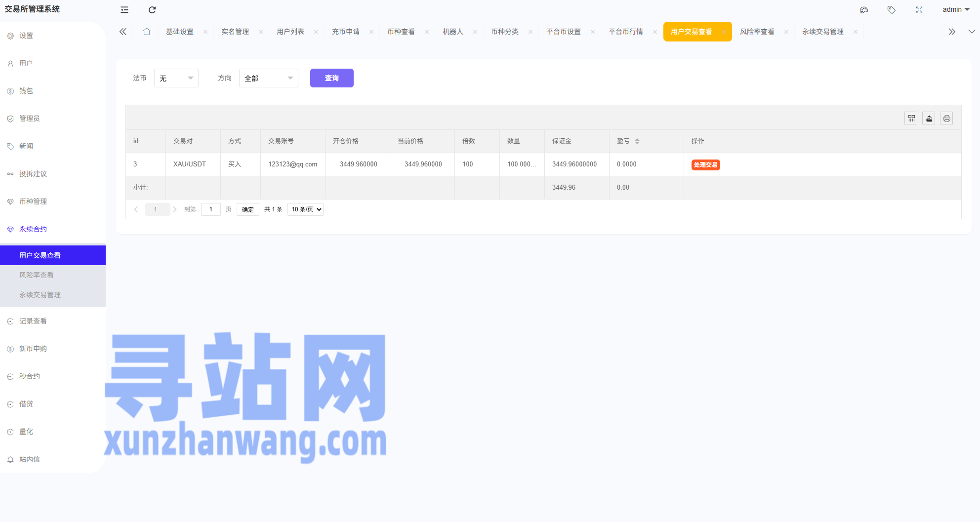Open the 法币 dropdown

pyautogui.click(x=176, y=78)
